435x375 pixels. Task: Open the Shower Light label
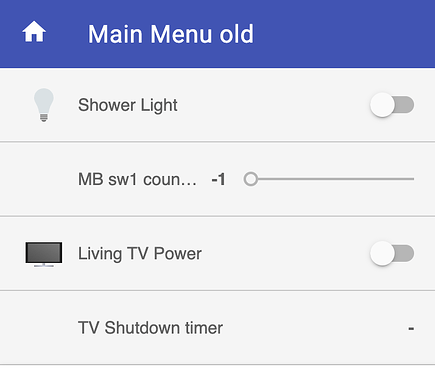128,105
